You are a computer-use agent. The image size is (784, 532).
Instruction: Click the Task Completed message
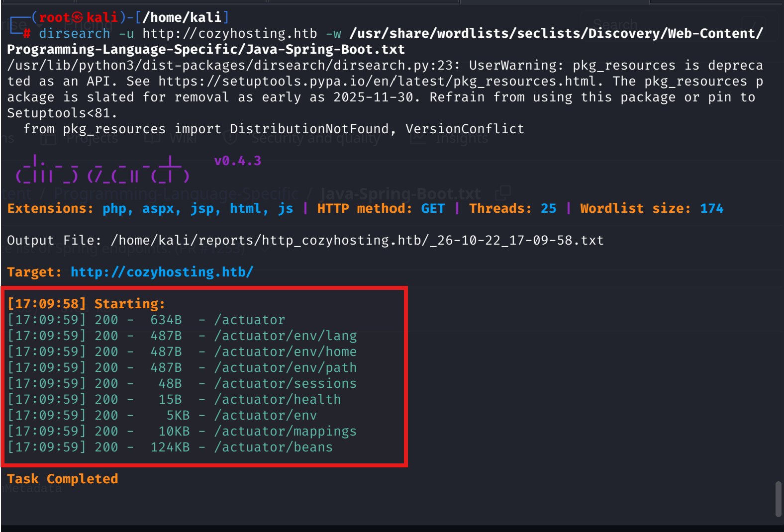click(x=62, y=479)
